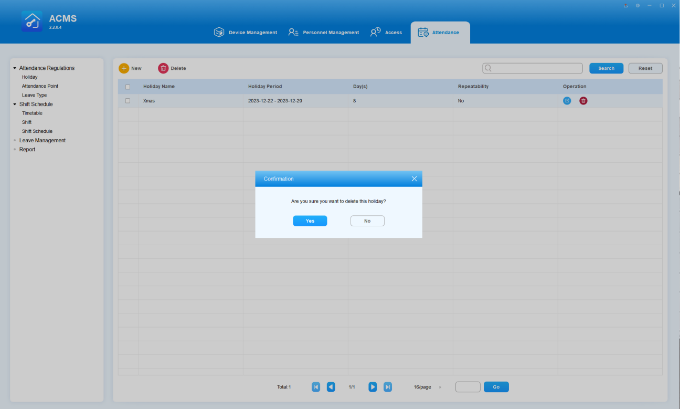Open the items-per-page dropdown
The width and height of the screenshot is (680, 409).
coord(429,386)
